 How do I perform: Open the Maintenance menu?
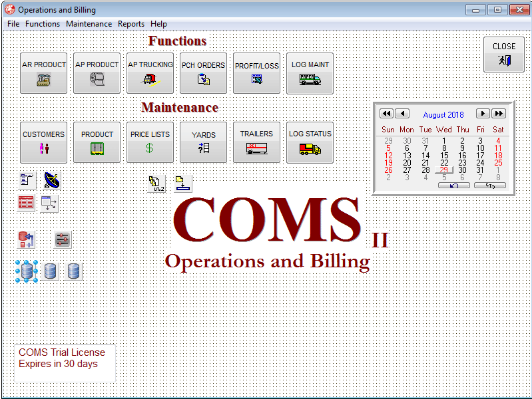click(x=89, y=24)
